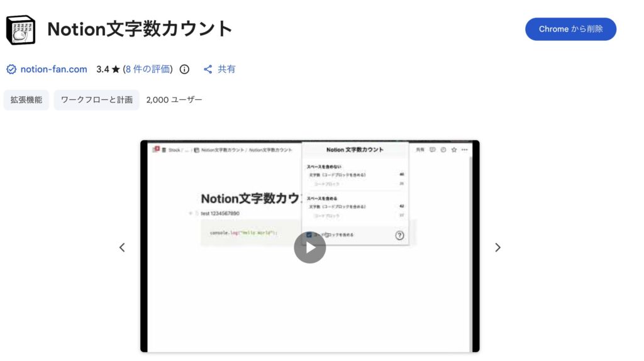Show the previous screenshot with left chevron
644x361 pixels.
point(122,247)
